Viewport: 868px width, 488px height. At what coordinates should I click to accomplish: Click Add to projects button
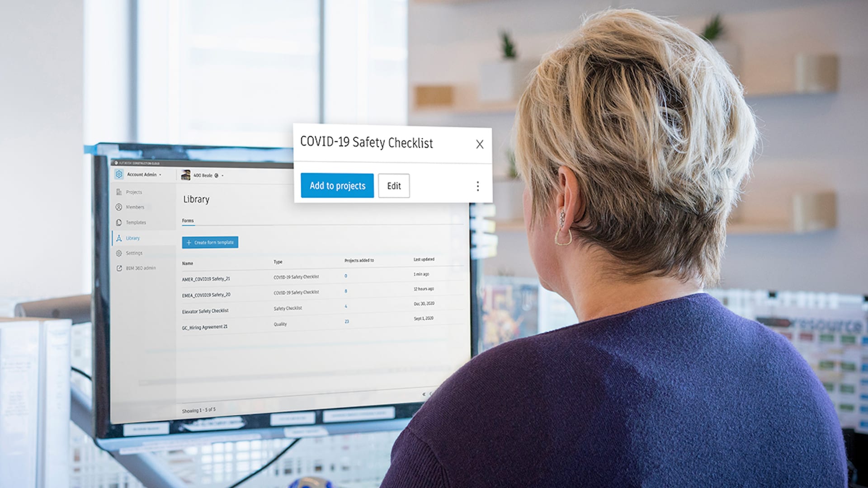tap(338, 186)
